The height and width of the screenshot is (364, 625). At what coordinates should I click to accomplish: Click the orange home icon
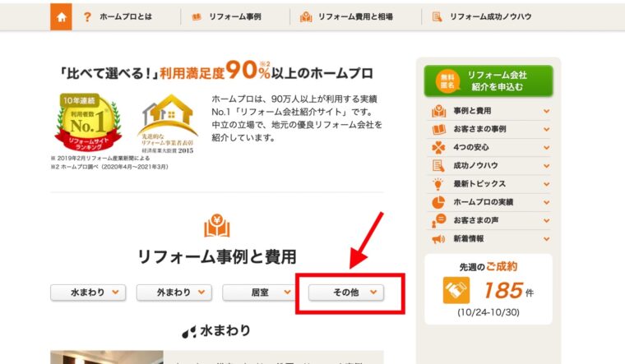click(61, 16)
